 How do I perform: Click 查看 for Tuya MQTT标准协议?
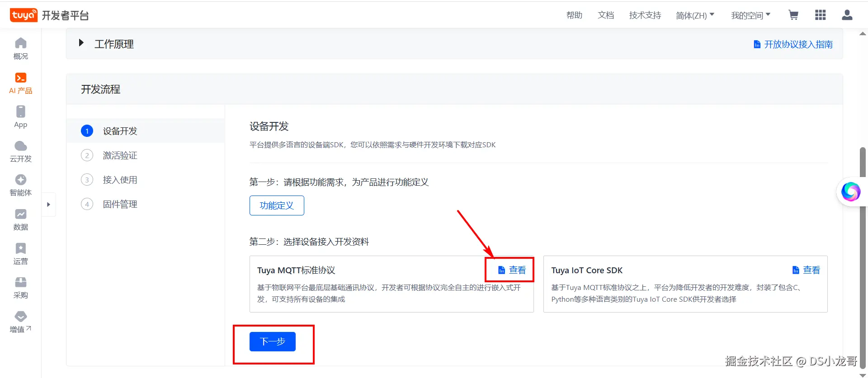[x=512, y=270]
